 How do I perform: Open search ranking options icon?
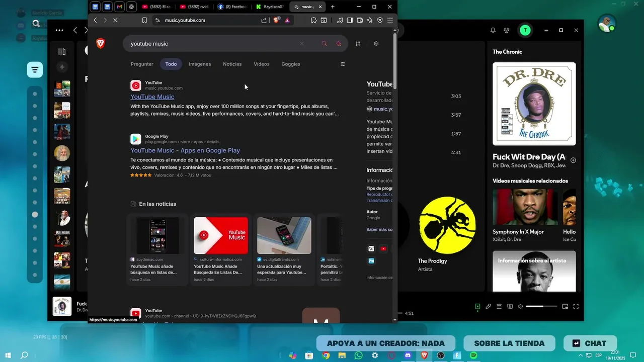coord(358,44)
